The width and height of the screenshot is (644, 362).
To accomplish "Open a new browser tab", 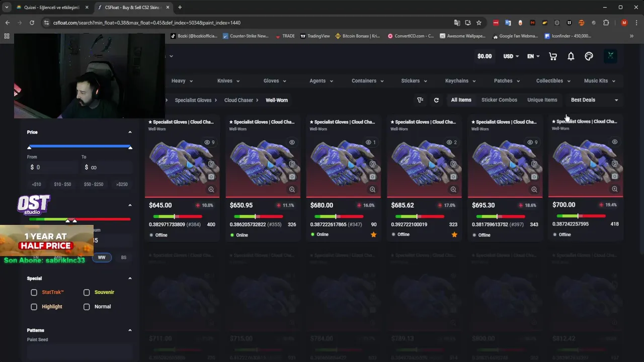I will [180, 8].
